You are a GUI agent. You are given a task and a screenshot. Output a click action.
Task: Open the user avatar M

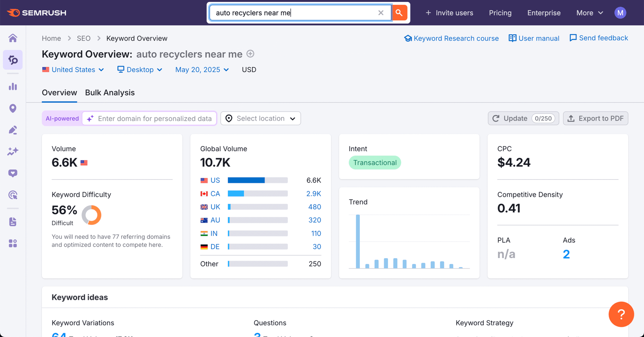tap(620, 13)
